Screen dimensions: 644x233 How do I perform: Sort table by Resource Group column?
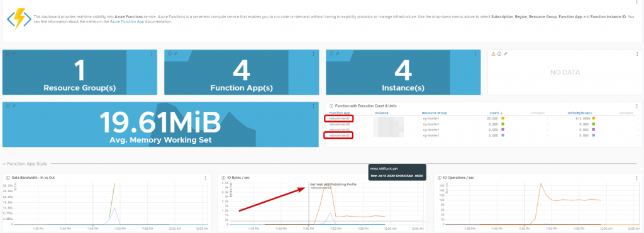click(x=434, y=113)
